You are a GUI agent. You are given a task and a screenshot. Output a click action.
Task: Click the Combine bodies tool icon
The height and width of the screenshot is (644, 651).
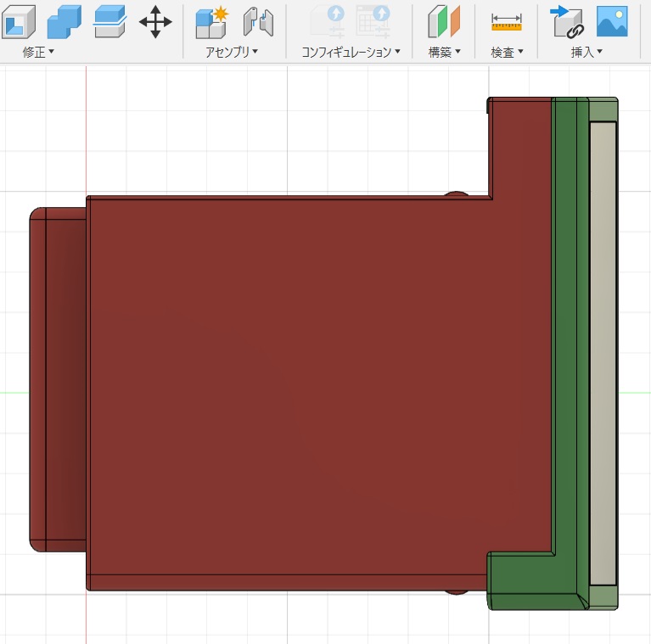click(x=64, y=21)
